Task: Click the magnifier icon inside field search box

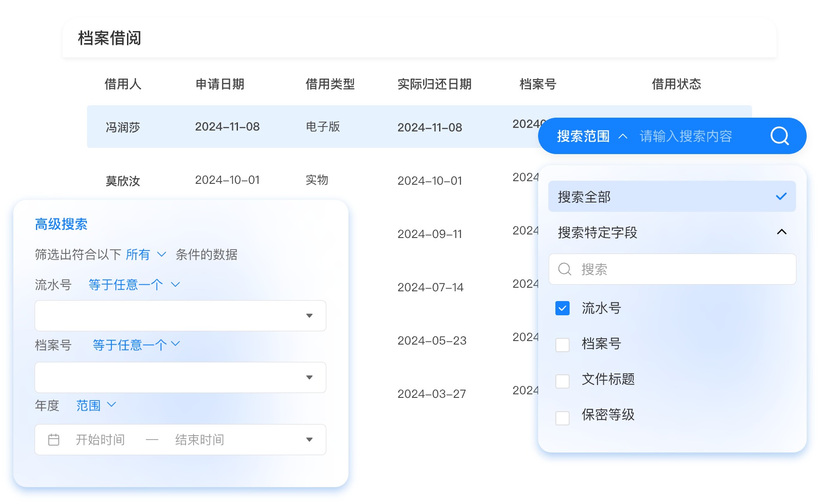Action: click(x=565, y=269)
